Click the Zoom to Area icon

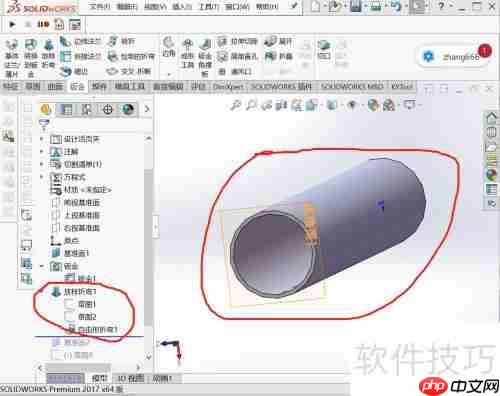(x=251, y=106)
